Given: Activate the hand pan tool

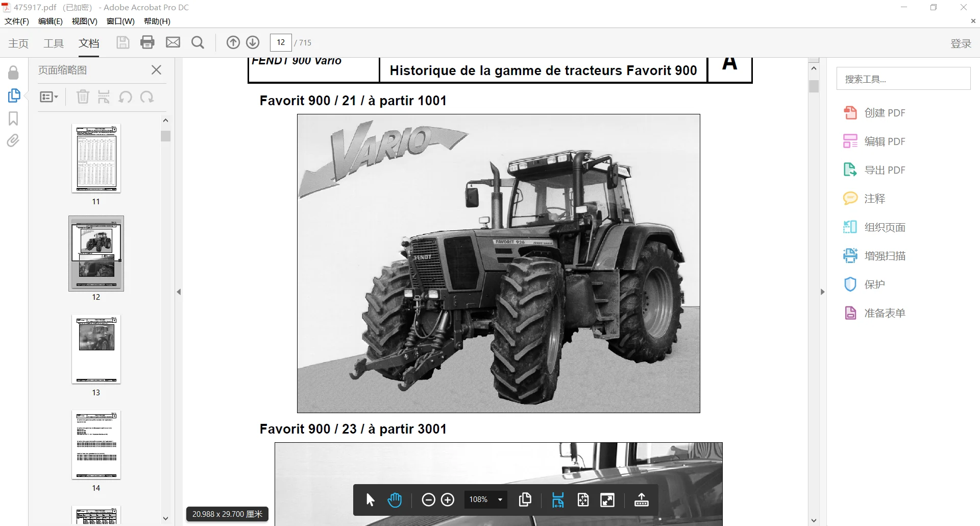Looking at the screenshot, I should 395,500.
